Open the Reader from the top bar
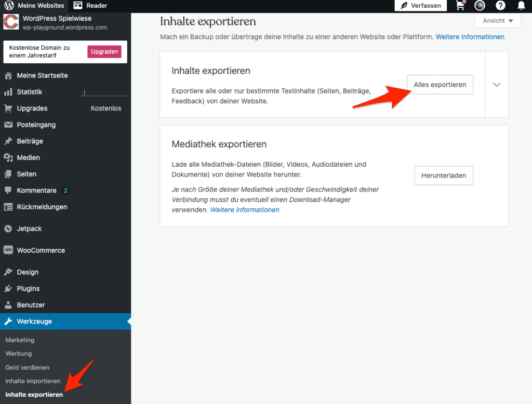The width and height of the screenshot is (532, 404). click(90, 5)
